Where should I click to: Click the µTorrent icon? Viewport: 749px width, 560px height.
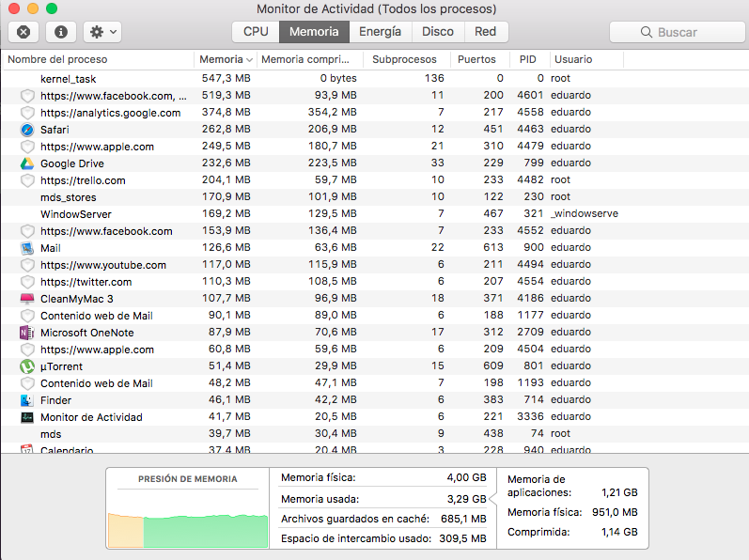pos(27,366)
